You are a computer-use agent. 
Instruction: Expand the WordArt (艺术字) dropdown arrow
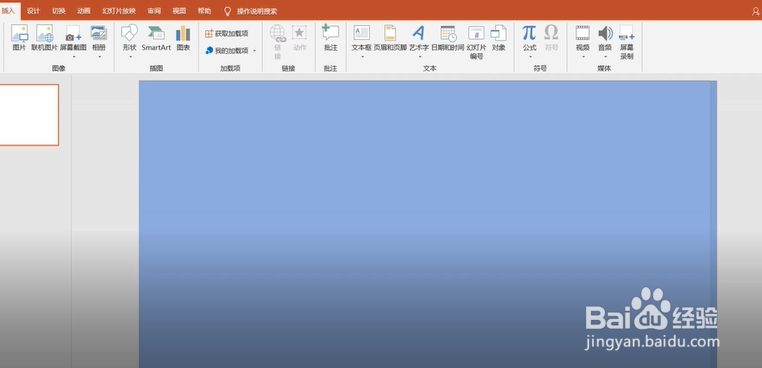coord(419,56)
